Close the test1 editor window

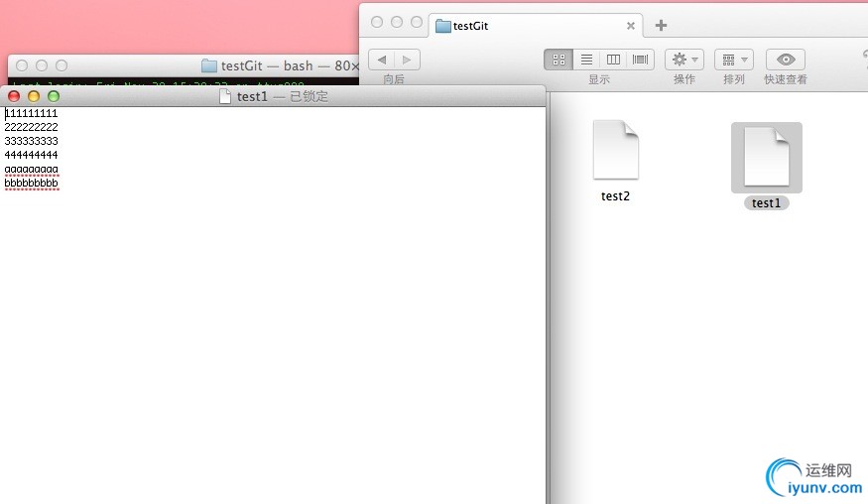point(14,96)
